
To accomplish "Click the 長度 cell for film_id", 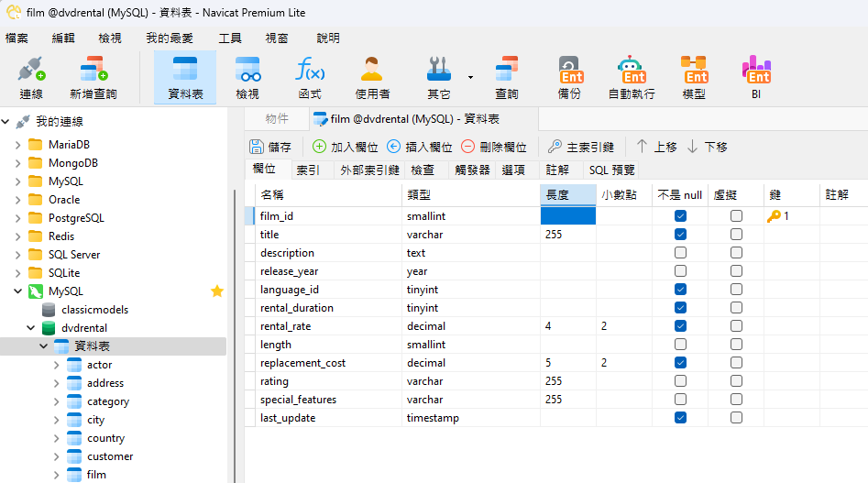I will 567,216.
